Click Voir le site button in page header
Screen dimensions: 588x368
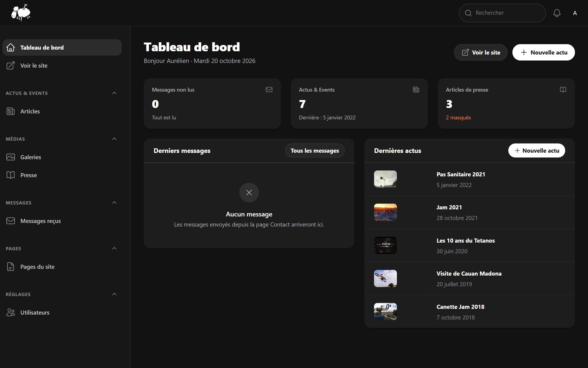481,52
